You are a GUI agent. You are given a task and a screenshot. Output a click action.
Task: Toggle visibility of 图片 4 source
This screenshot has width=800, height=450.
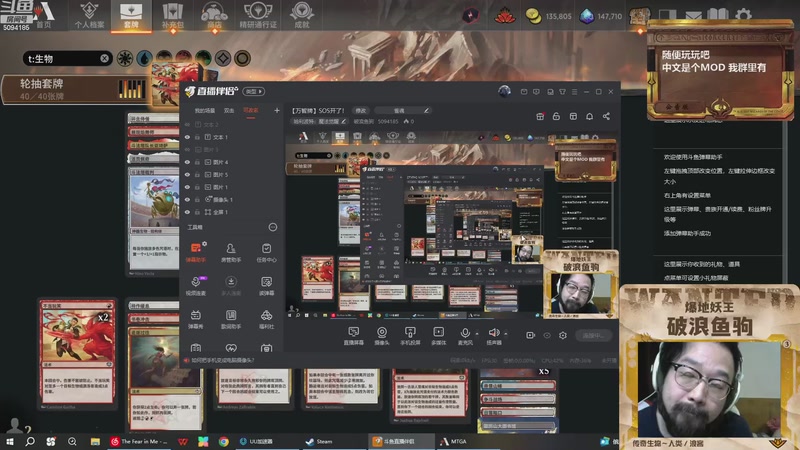[x=187, y=162]
